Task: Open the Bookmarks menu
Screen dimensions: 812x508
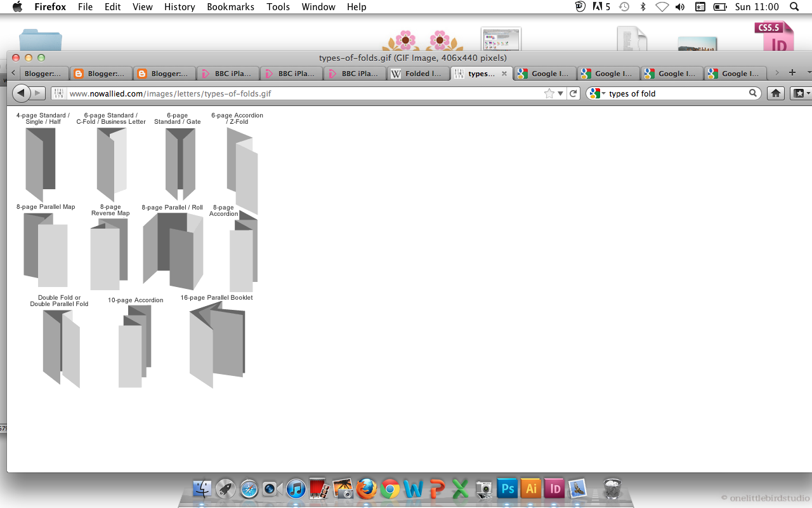Action: pos(230,7)
